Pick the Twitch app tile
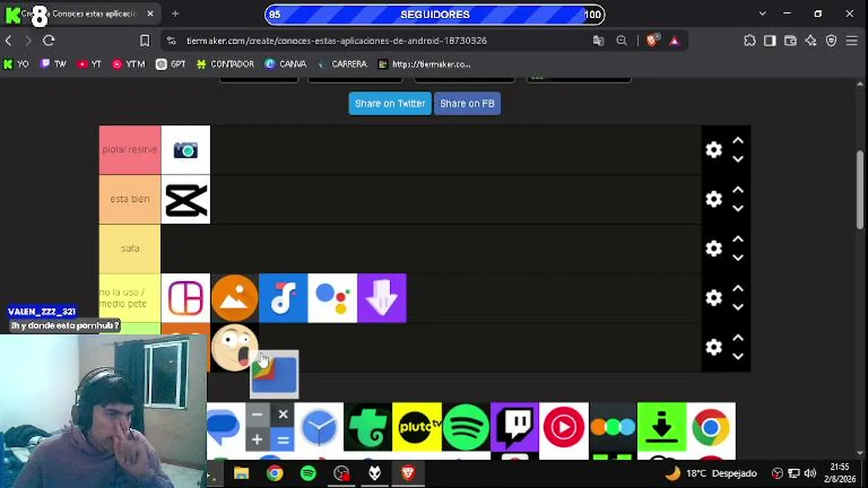868x488 pixels. 515,427
